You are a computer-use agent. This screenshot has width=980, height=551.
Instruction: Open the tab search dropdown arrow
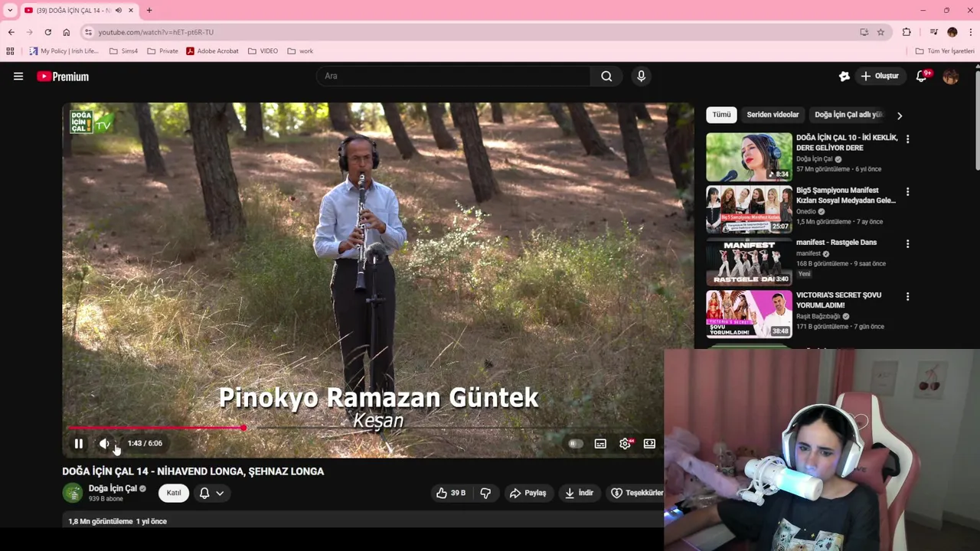(x=10, y=11)
